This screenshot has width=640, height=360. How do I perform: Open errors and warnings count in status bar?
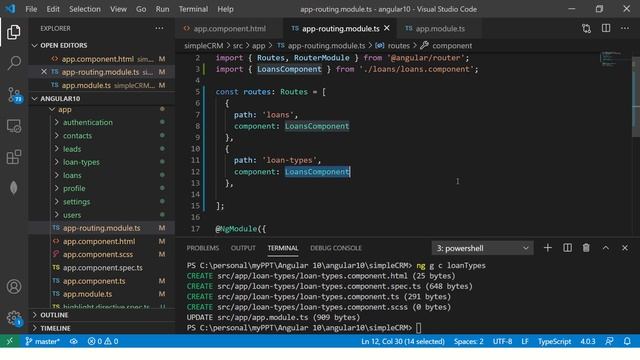103,341
